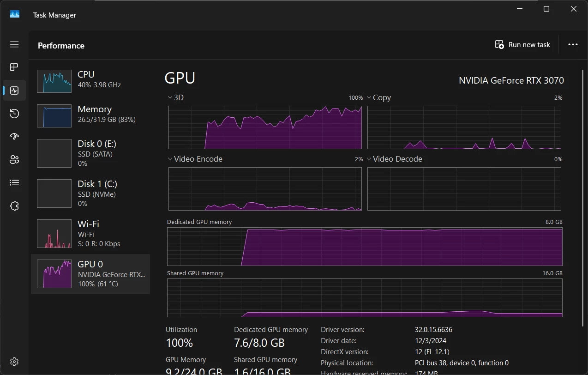
Task: Click the Utilization 100% value
Action: (x=180, y=343)
